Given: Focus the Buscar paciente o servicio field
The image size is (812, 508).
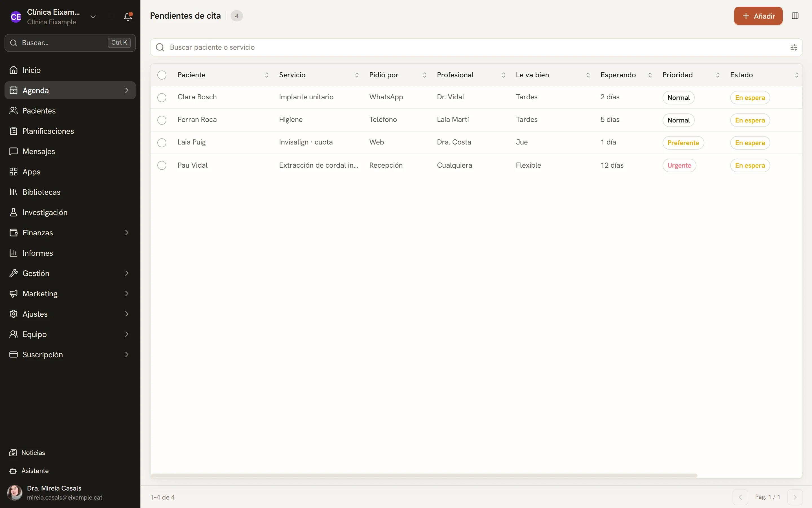Looking at the screenshot, I should (476, 47).
